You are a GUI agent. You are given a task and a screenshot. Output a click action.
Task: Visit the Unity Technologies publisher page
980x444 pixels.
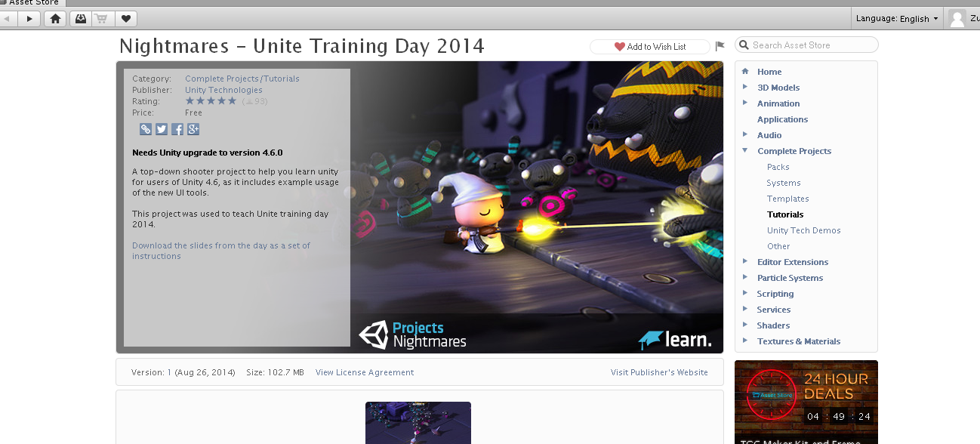223,89
